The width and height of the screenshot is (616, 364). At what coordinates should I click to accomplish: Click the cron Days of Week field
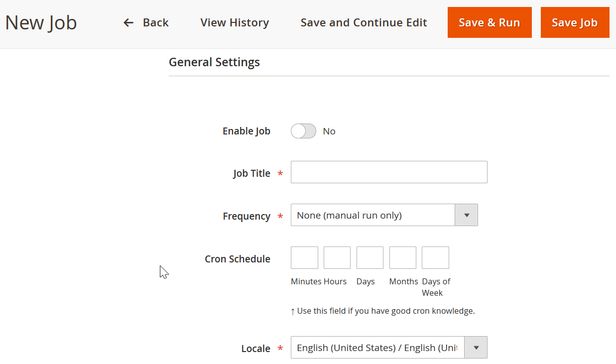pos(435,257)
